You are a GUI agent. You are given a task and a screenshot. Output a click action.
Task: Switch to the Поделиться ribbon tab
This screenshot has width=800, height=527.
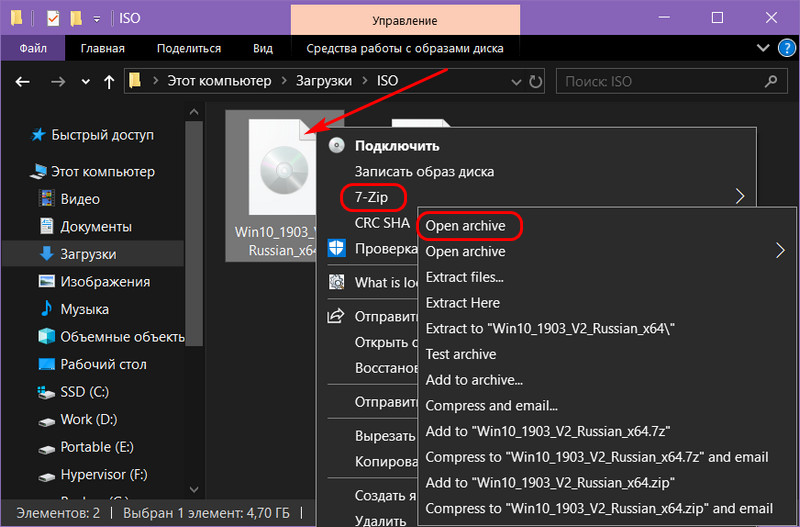189,48
